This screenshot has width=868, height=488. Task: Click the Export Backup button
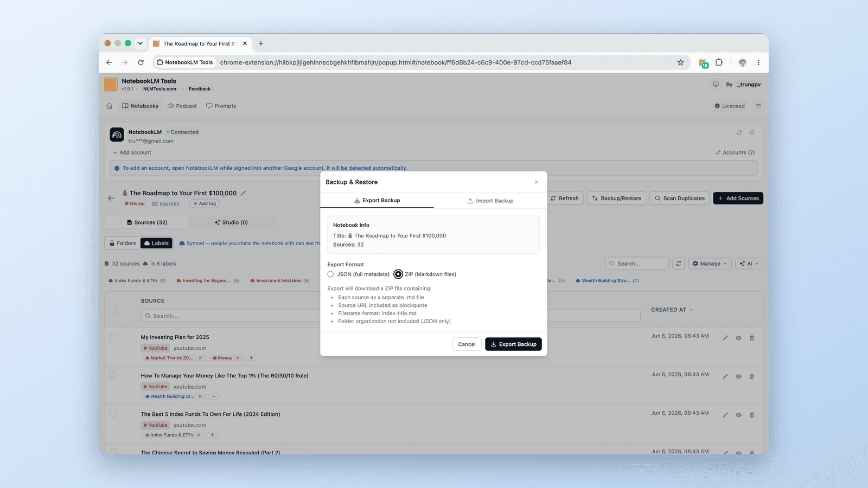click(513, 344)
